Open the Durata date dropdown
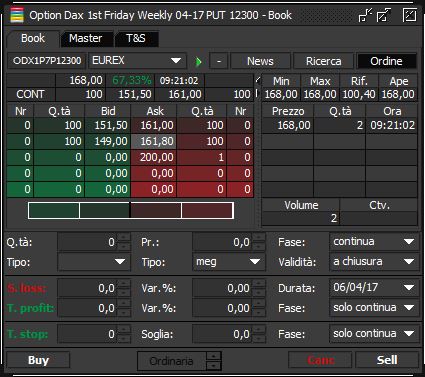 click(x=374, y=287)
